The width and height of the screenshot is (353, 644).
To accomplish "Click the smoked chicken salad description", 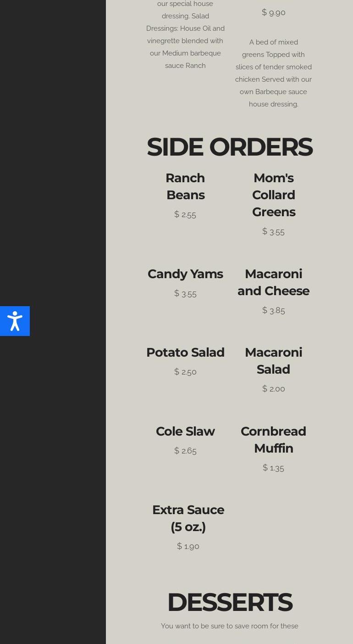I will click(x=273, y=73).
